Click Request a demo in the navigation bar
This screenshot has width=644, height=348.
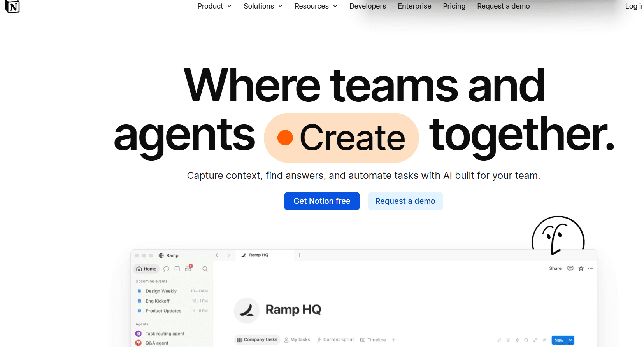tap(504, 6)
